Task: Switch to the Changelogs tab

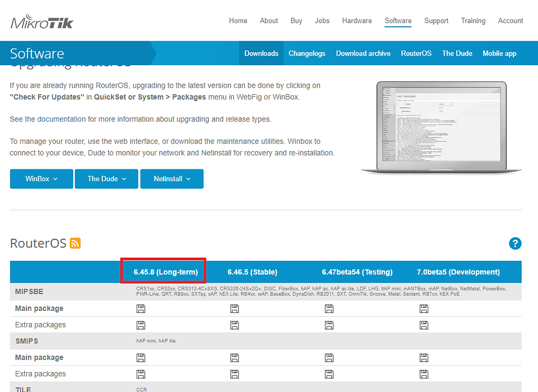Action: click(307, 53)
